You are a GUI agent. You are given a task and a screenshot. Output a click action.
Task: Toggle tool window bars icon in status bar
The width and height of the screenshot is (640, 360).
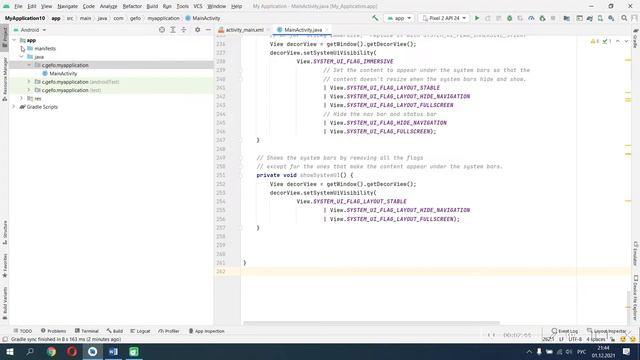[4, 339]
